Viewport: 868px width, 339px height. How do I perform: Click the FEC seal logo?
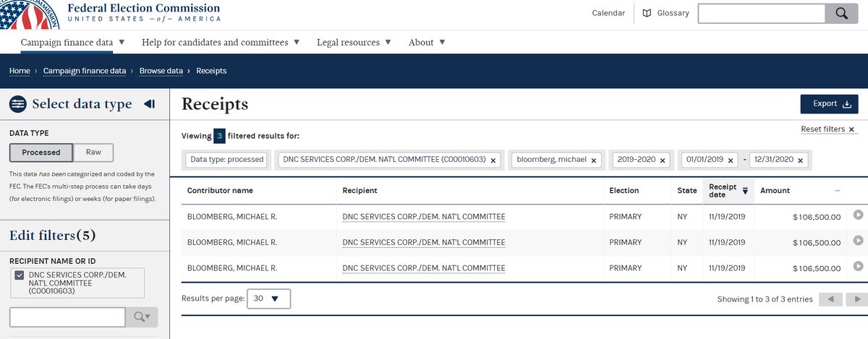point(29,14)
